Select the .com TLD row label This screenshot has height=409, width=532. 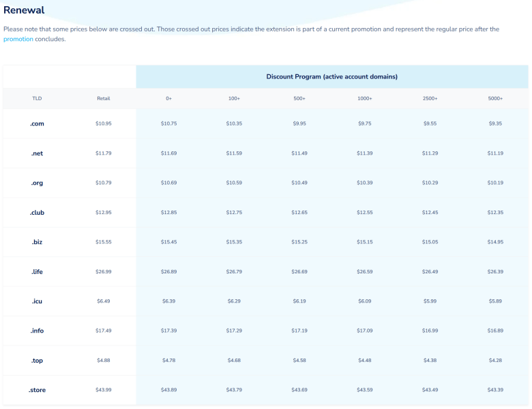click(x=37, y=123)
